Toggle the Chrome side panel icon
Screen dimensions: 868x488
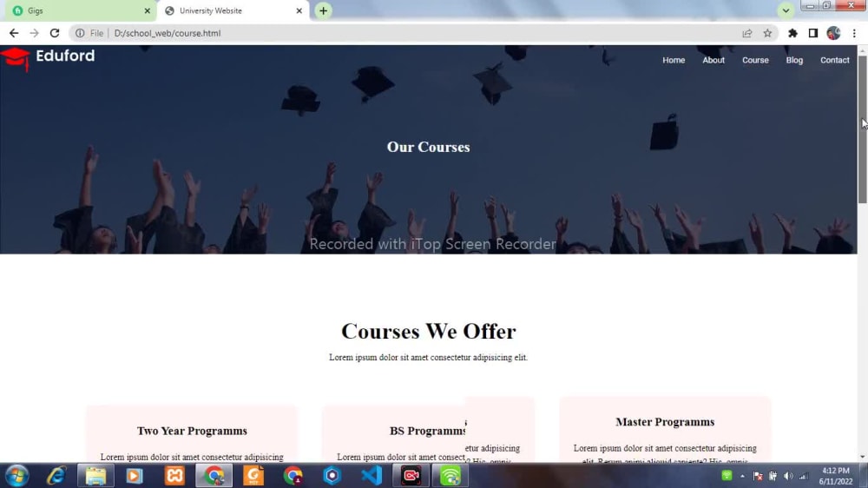click(813, 33)
